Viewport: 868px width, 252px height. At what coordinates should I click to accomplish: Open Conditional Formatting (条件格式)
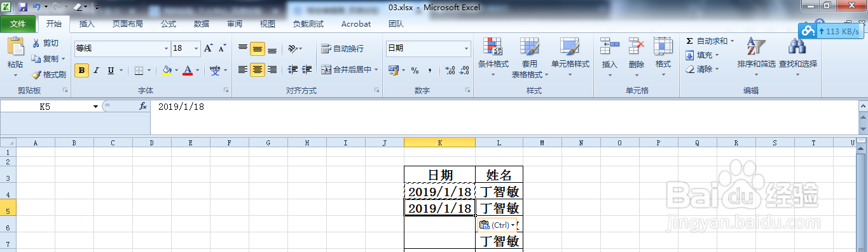tap(493, 57)
